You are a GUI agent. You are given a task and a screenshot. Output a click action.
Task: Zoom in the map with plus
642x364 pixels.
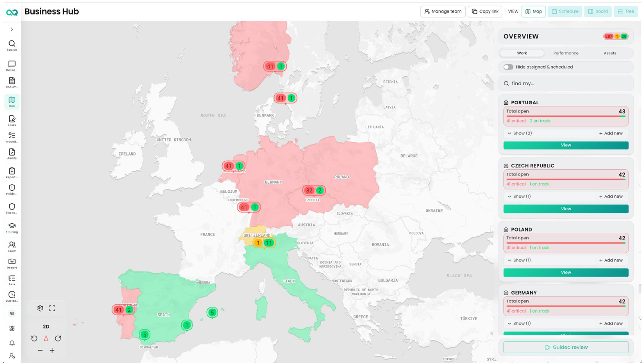[x=52, y=351]
